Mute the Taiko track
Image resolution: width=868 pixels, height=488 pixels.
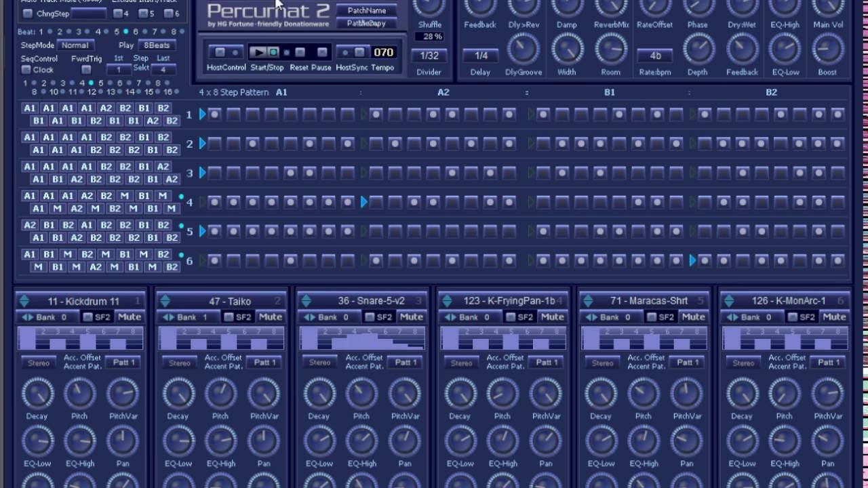(x=271, y=317)
